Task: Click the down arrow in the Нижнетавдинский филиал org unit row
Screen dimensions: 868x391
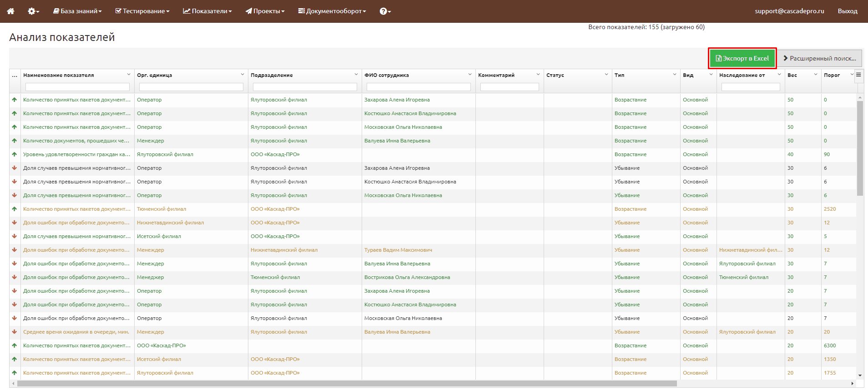Action: tap(15, 223)
